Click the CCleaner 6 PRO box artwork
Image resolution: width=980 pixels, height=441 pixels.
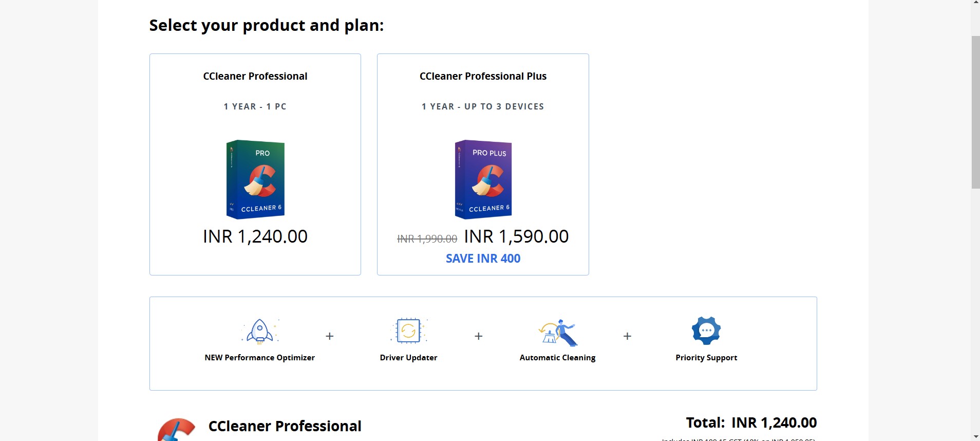[255, 179]
